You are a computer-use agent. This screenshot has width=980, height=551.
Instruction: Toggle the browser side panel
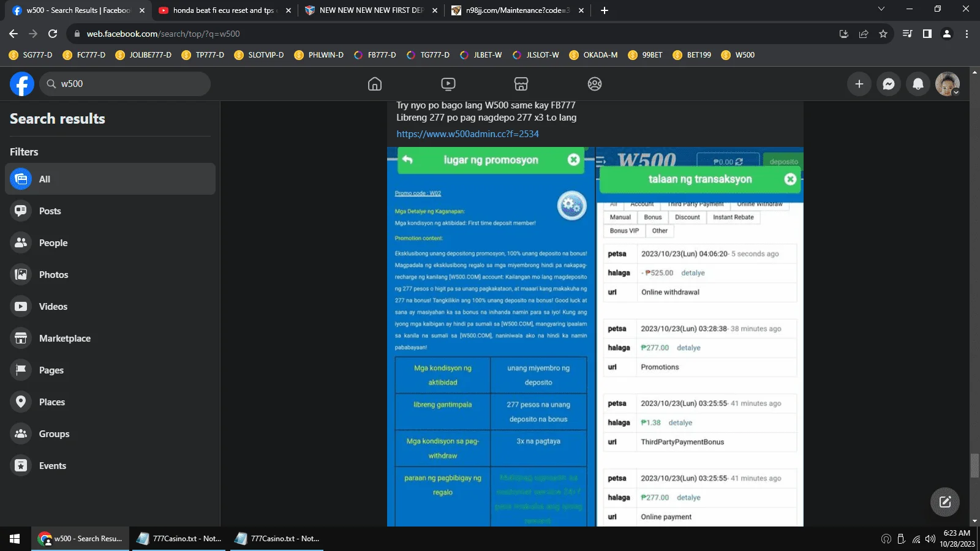[x=927, y=34]
